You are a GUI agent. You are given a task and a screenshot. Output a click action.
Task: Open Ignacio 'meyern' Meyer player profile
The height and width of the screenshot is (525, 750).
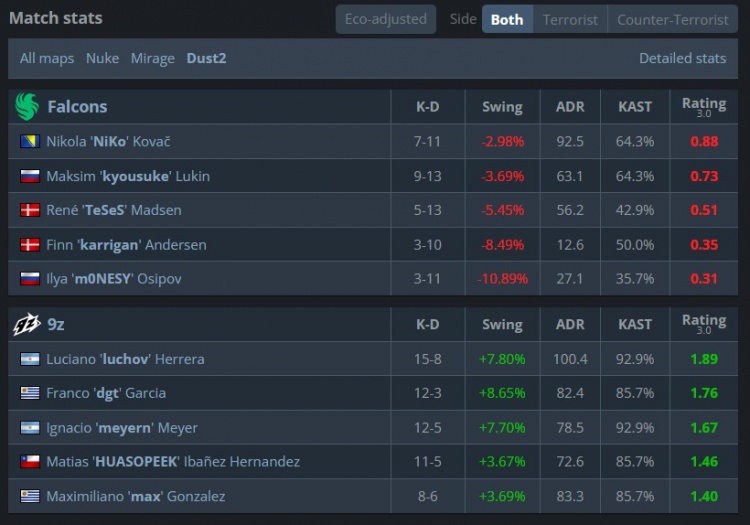coord(122,427)
